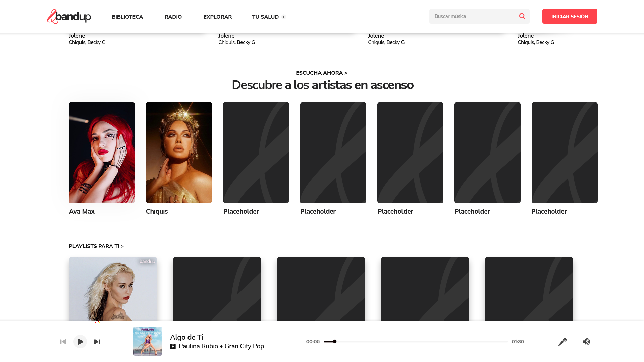Click the Gran City Pop album art

tap(148, 341)
